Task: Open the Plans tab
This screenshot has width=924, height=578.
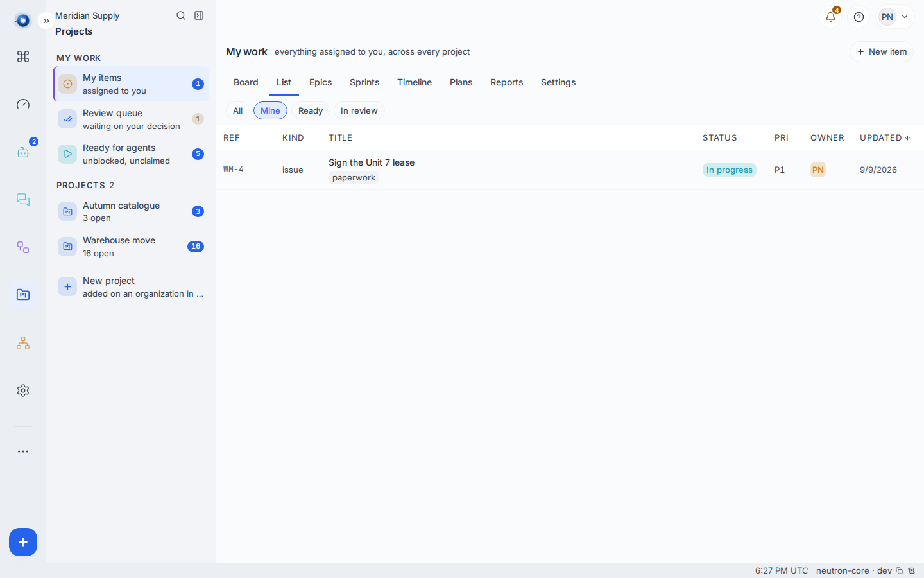Action: 461,82
